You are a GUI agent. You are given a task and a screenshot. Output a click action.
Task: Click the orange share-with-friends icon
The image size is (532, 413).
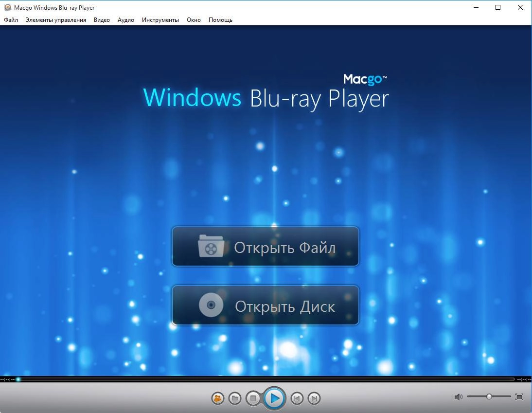coord(218,398)
